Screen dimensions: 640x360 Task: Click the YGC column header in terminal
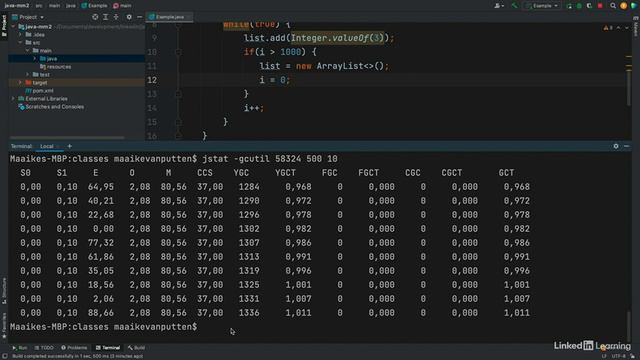(241, 173)
